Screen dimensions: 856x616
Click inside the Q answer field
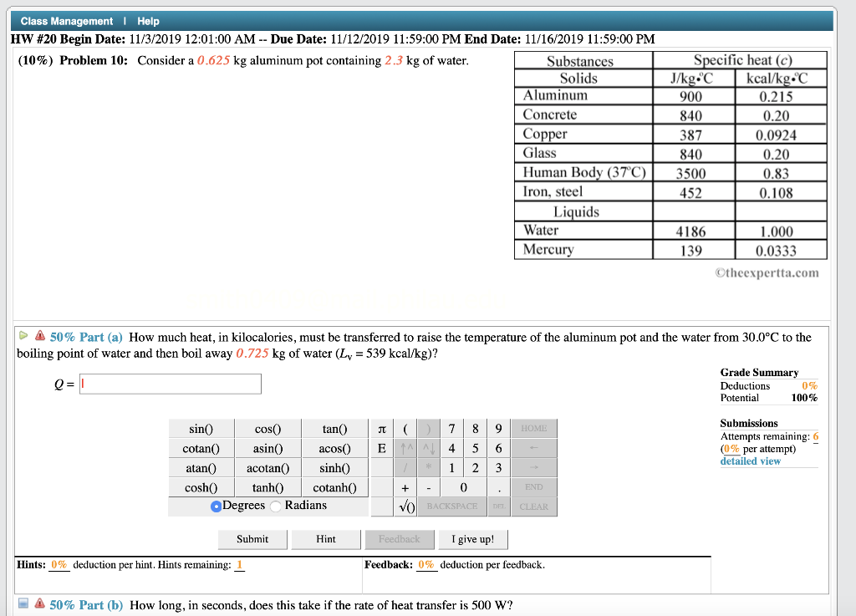(x=170, y=384)
